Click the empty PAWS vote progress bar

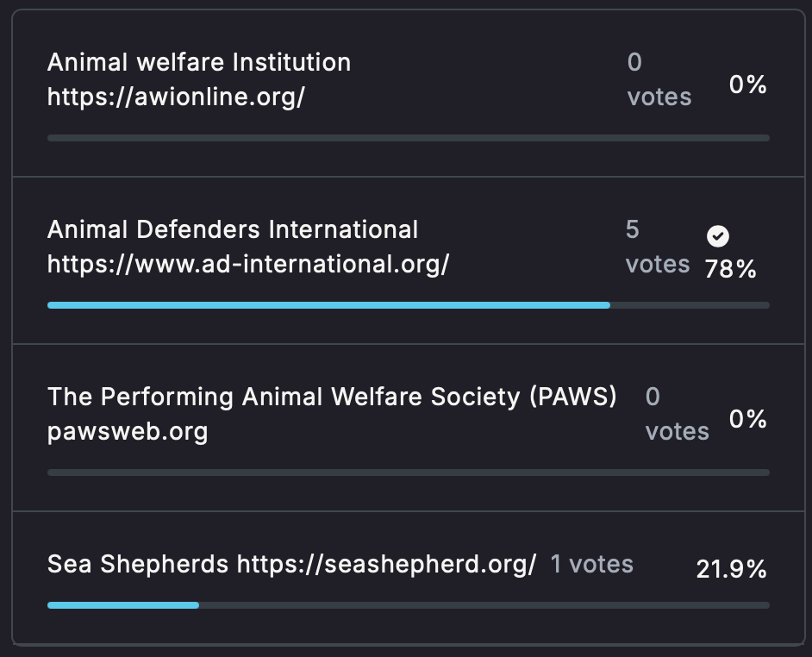[409, 472]
